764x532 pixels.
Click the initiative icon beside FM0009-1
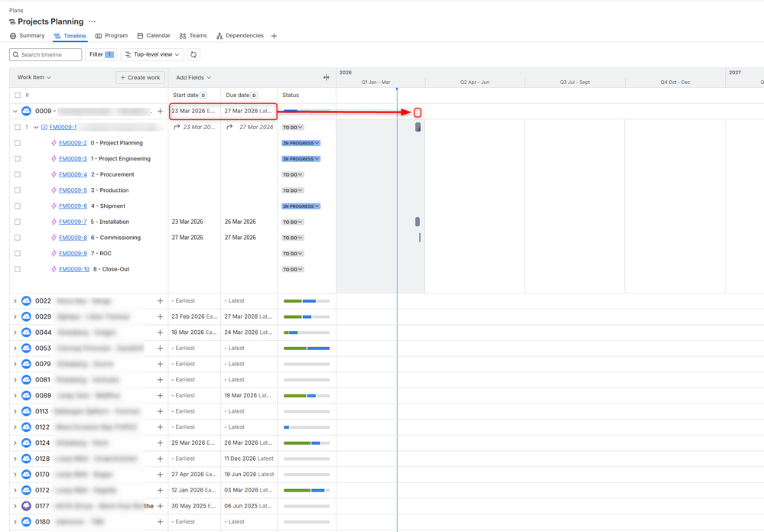point(44,127)
